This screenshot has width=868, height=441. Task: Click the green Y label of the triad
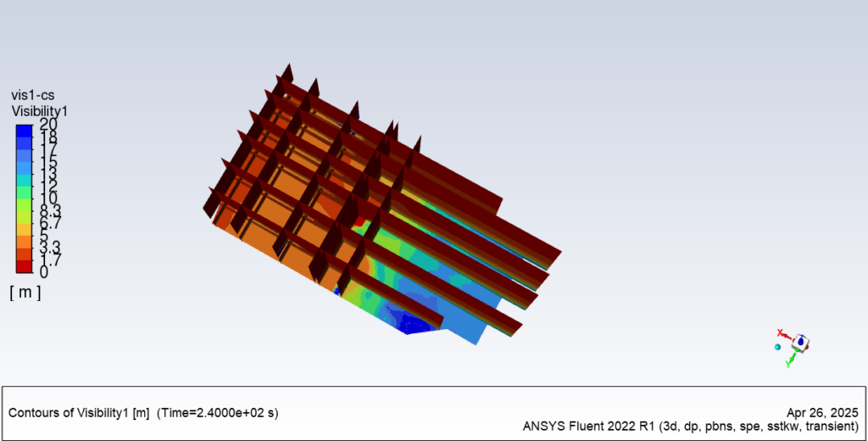click(788, 364)
